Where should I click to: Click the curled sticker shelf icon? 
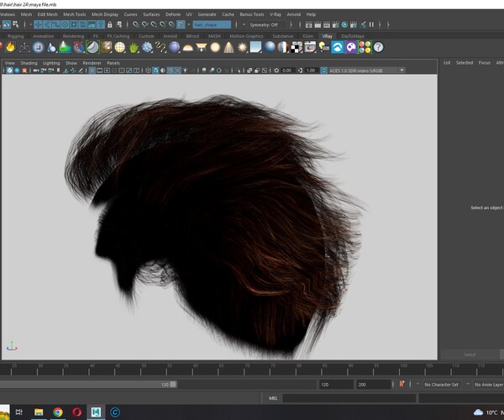93,48
